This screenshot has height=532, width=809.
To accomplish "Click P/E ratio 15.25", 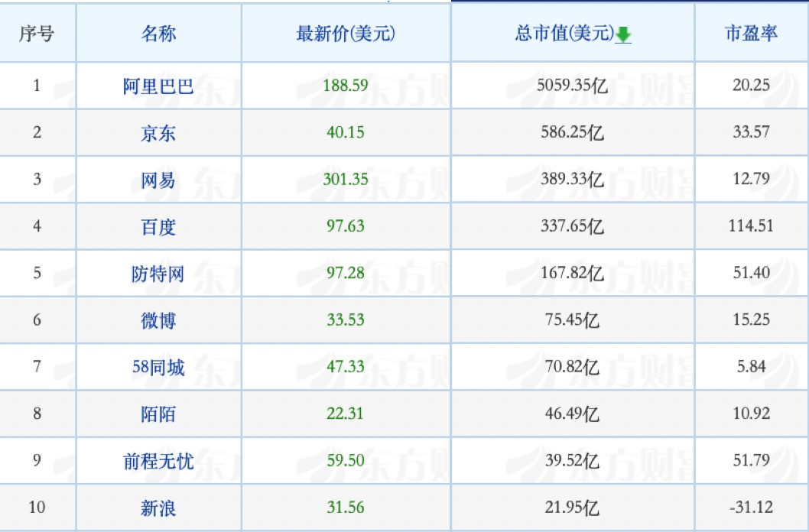I will [x=751, y=320].
